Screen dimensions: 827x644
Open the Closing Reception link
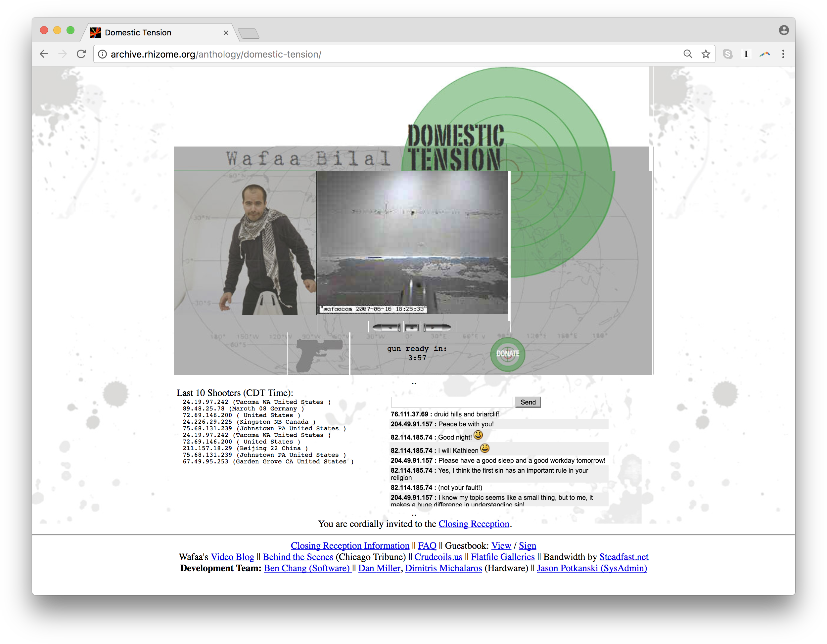coord(474,524)
